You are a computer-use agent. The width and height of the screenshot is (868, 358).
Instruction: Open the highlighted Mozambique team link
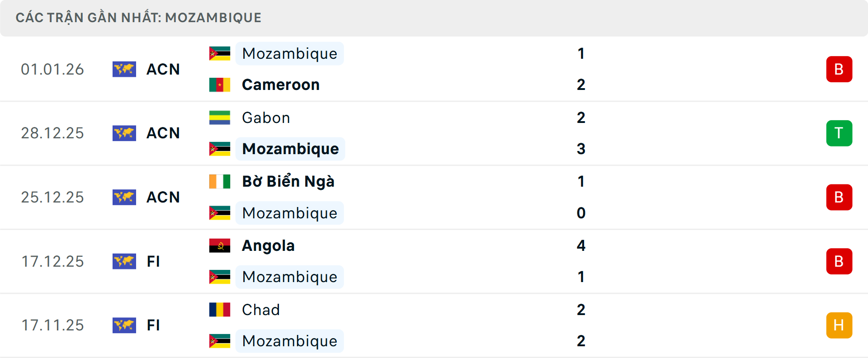(290, 149)
